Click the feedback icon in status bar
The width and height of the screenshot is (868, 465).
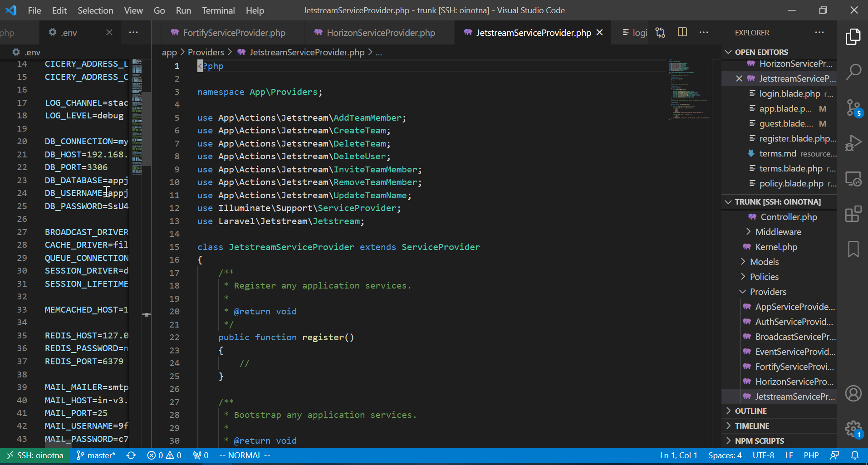[x=834, y=455]
